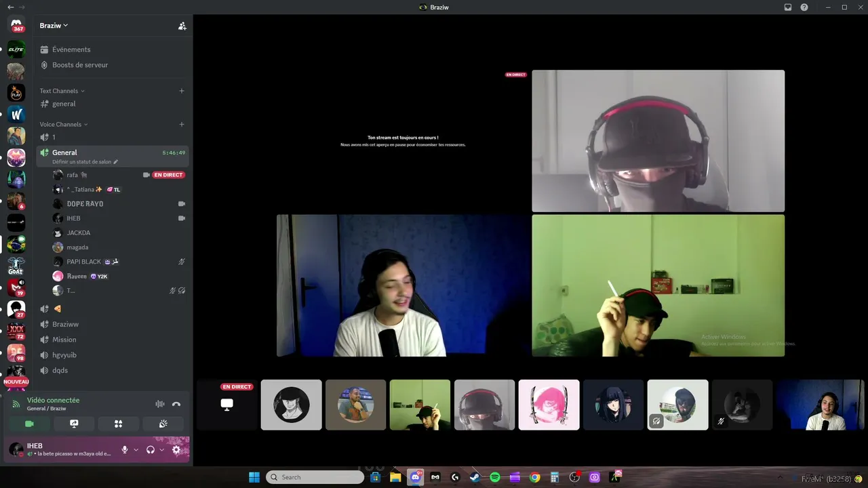
Task: Toggle noise suppression waveform icon
Action: tap(160, 404)
